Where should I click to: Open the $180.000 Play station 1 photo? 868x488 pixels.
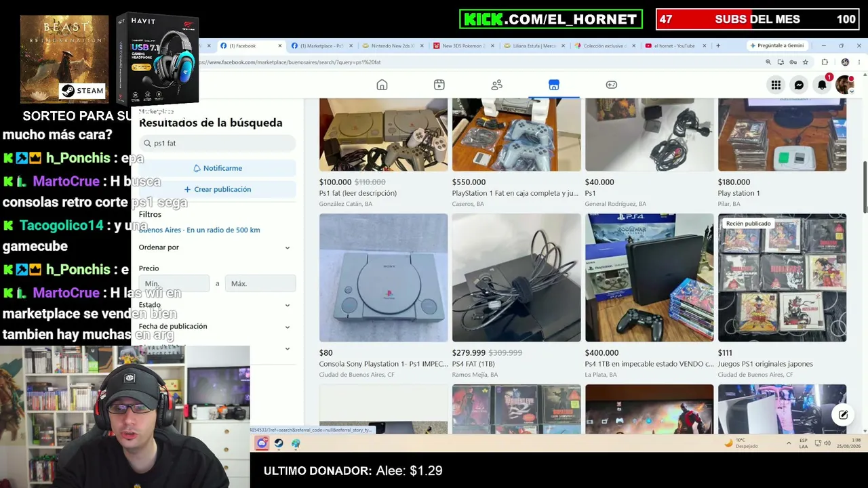coord(783,134)
